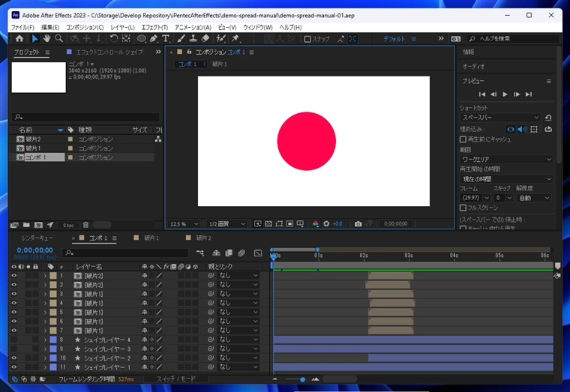Enable フルスクリーン checkbox
This screenshot has width=570, height=392.
[463, 208]
